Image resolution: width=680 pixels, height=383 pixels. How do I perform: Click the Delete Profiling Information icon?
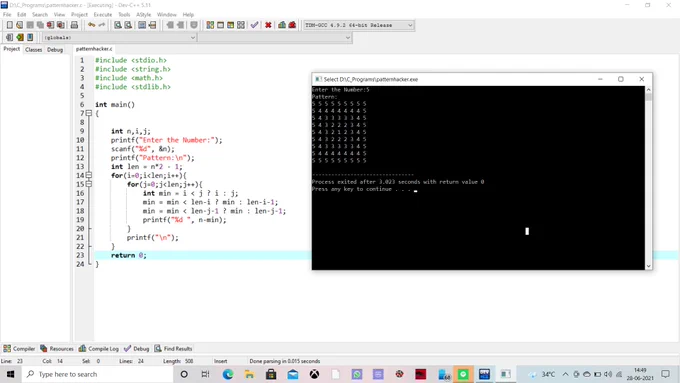click(292, 25)
